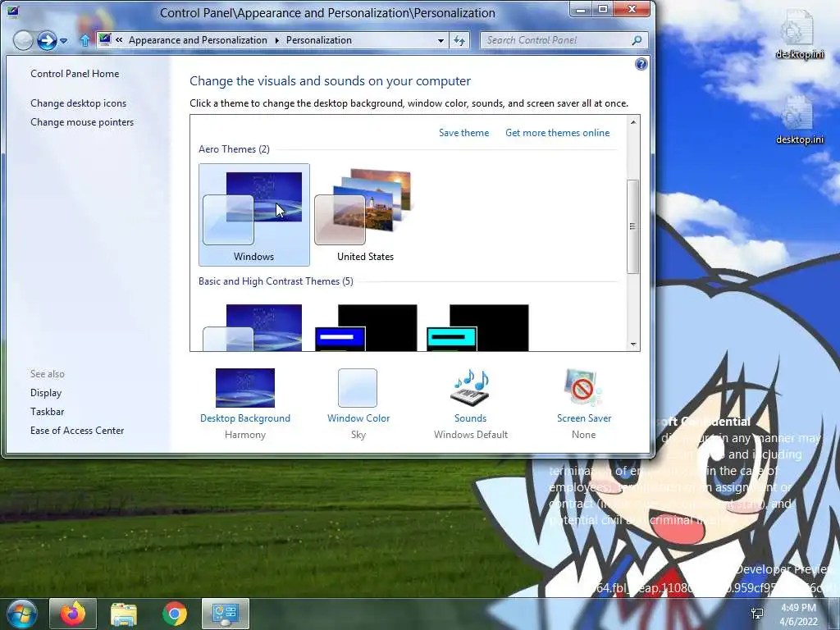Open Taskbar under See also
This screenshot has height=630, width=840.
coord(47,412)
